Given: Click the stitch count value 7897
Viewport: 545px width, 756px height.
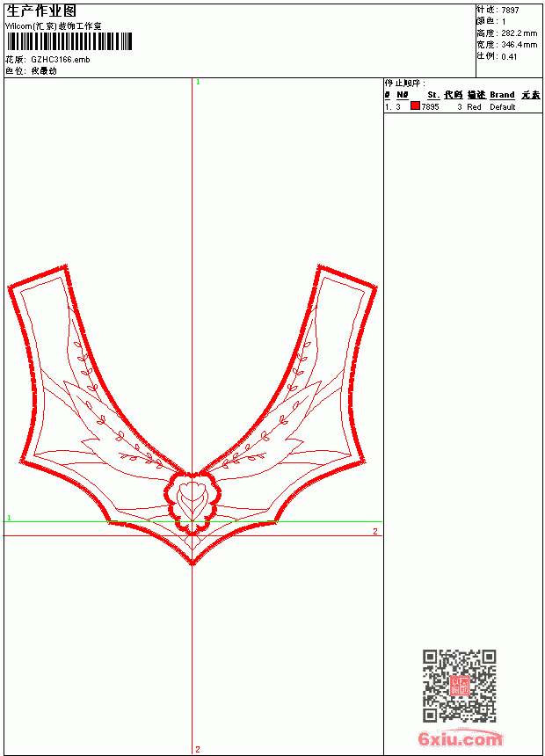Looking at the screenshot, I should point(510,11).
